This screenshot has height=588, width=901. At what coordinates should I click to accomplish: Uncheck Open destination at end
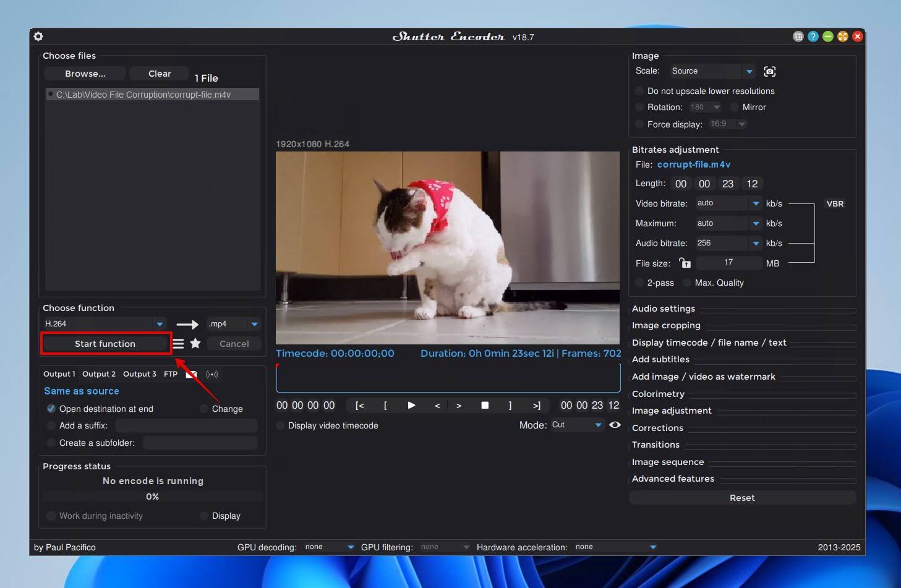click(x=51, y=409)
